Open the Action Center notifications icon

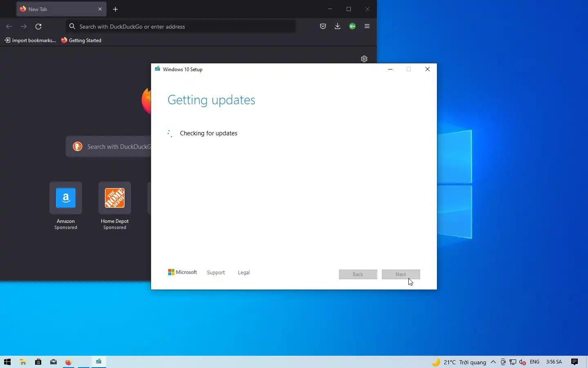[575, 362]
